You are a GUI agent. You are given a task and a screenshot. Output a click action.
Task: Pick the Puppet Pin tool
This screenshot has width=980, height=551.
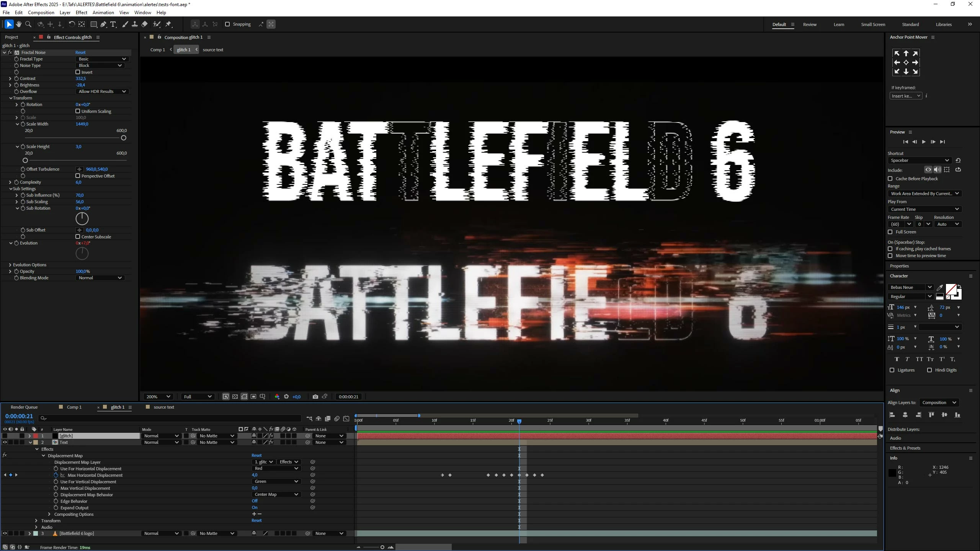[168, 24]
